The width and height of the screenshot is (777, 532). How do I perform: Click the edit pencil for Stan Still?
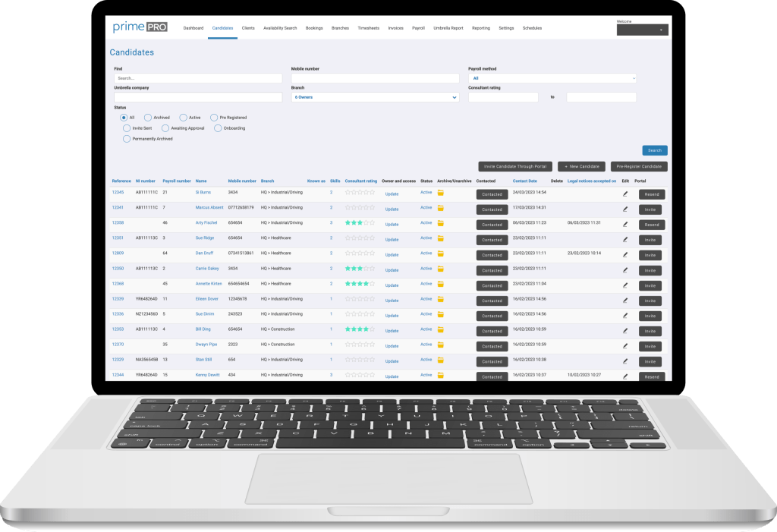[x=625, y=361]
